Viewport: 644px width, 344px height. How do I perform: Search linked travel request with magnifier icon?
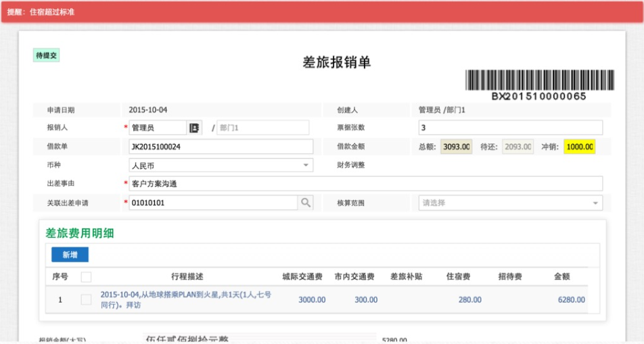click(x=306, y=203)
